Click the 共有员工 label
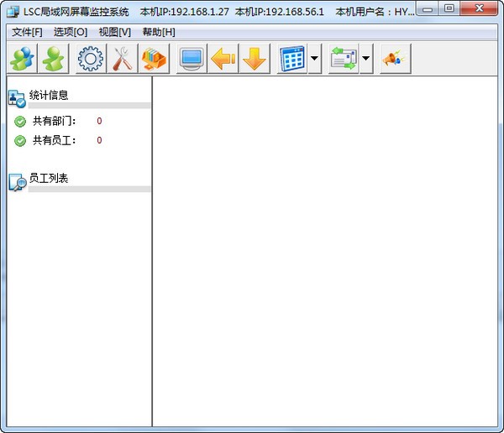 tap(54, 140)
